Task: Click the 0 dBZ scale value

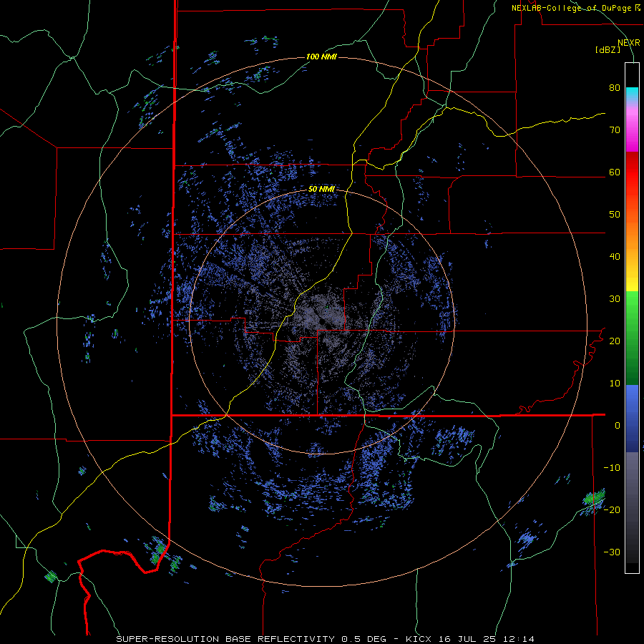Action: [618, 426]
